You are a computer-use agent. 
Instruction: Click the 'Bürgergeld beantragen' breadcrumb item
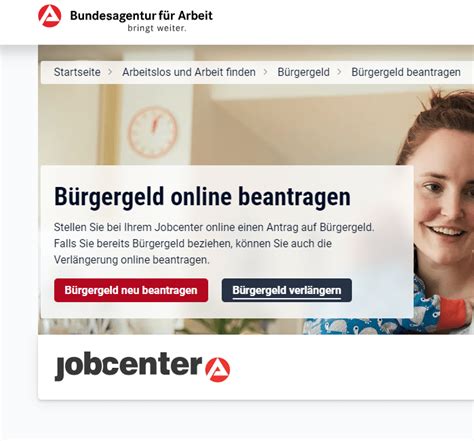point(406,72)
